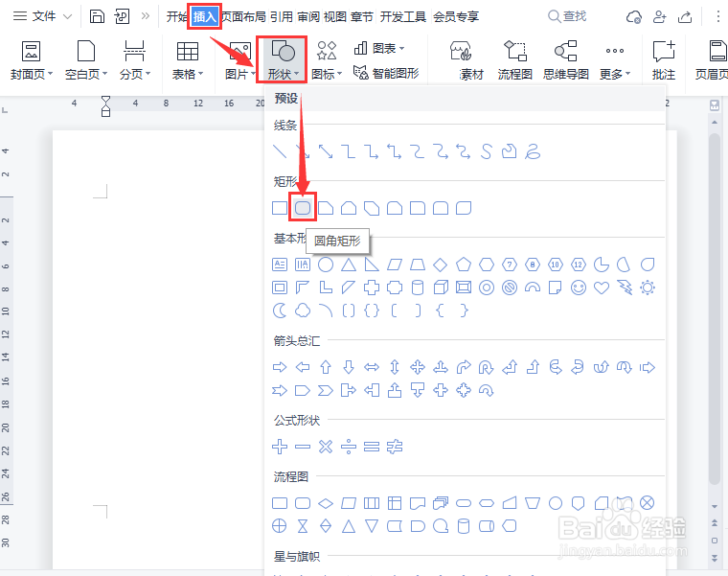Screen dimensions: 728x576
Task: Select the snip single corner rectangle
Action: click(326, 208)
